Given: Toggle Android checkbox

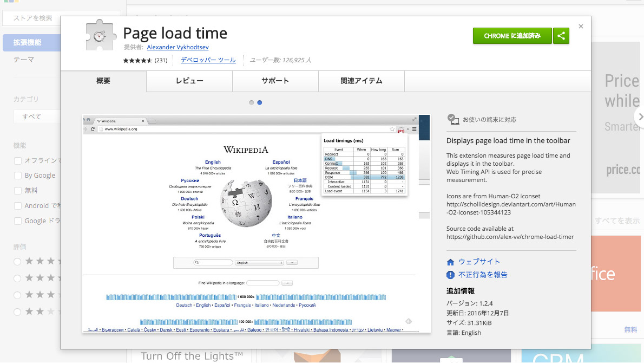Looking at the screenshot, I should tap(18, 206).
